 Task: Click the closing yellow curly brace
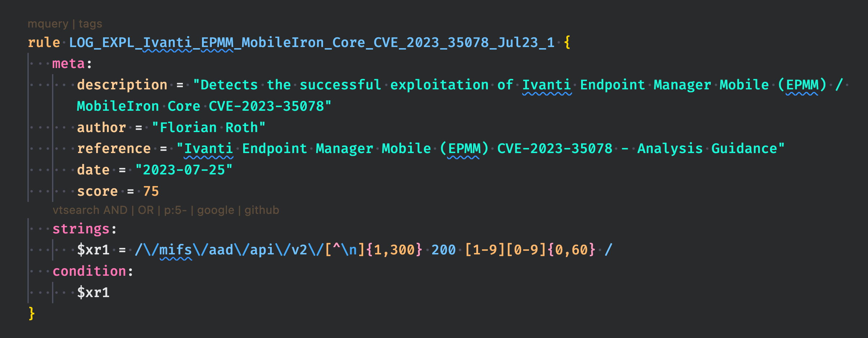(32, 313)
